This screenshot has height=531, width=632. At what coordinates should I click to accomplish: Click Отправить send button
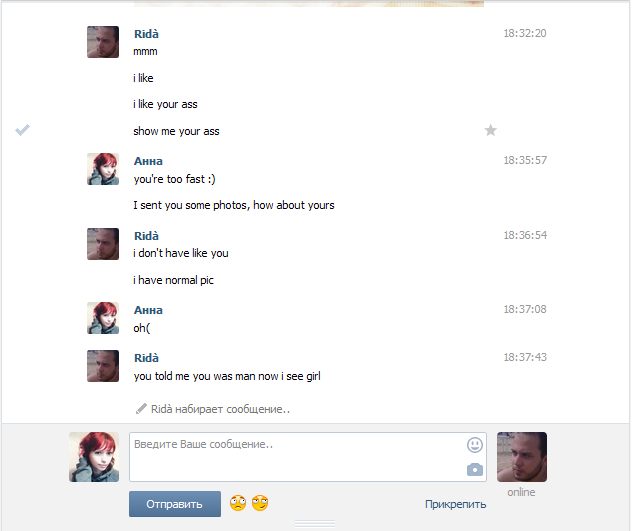click(175, 504)
